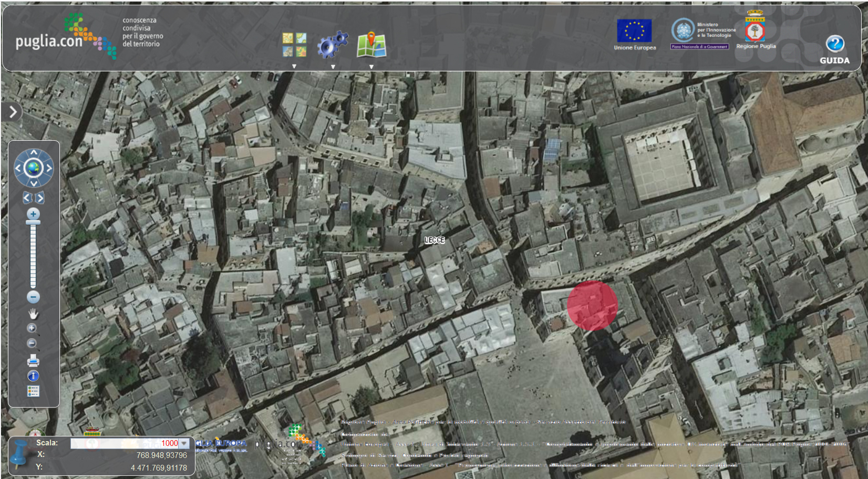
Task: Click the map with location pin icon
Action: point(371,45)
